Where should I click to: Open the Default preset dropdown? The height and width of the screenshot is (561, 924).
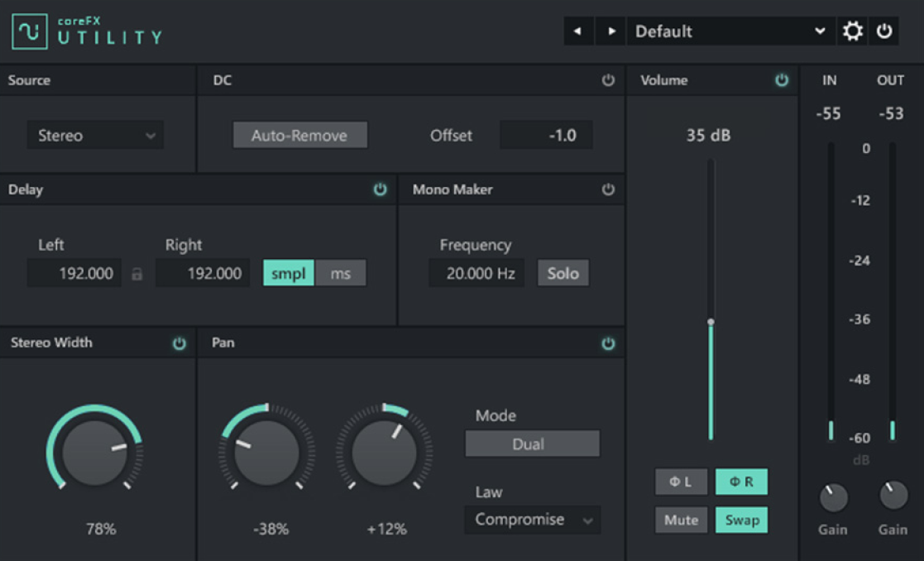(729, 31)
